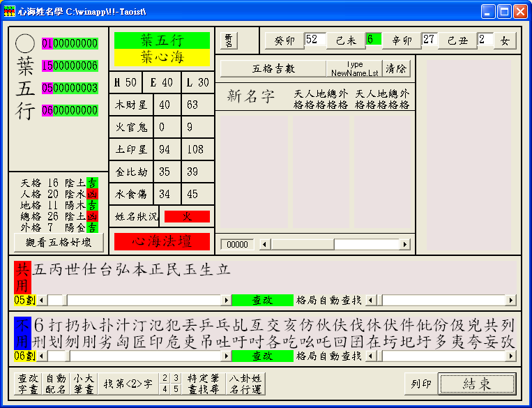Click the 木財星 row label
Image resolution: width=532 pixels, height=408 pixels.
131,105
